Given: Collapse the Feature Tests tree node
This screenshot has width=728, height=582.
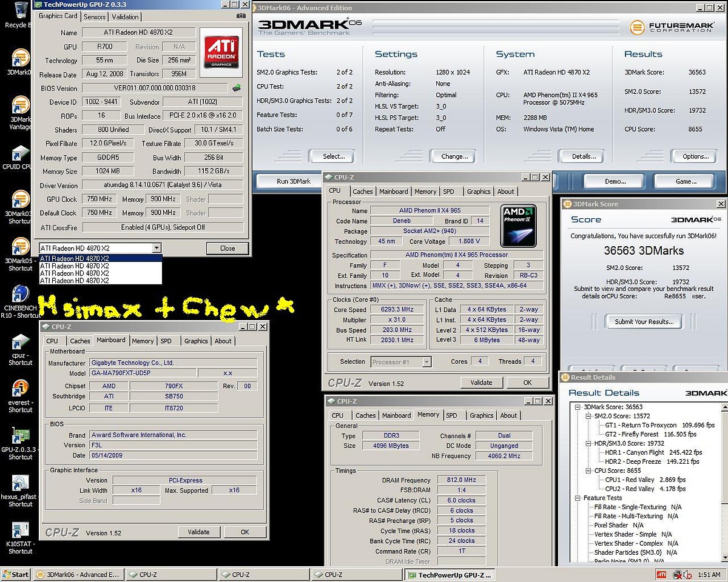Looking at the screenshot, I should point(578,498).
